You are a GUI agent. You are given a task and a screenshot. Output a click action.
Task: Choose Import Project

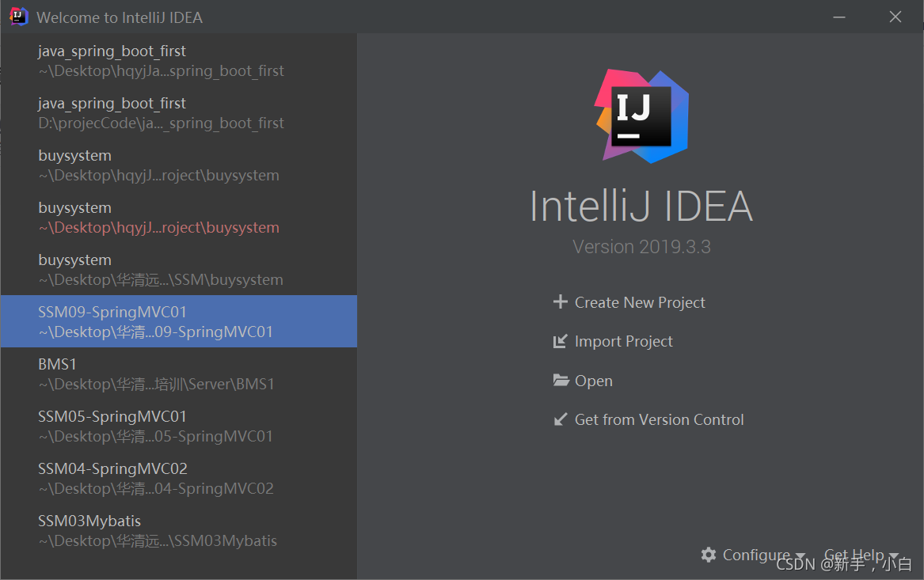click(623, 342)
